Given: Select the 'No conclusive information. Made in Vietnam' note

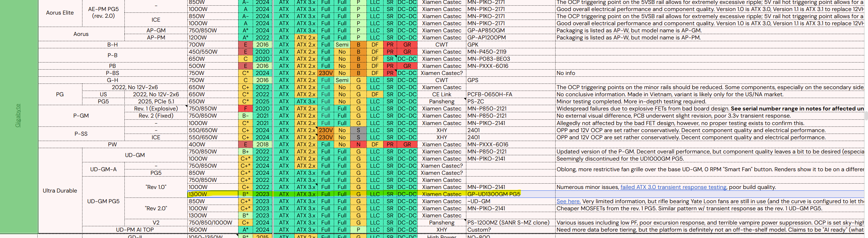Looking at the screenshot, I should 709,94.
